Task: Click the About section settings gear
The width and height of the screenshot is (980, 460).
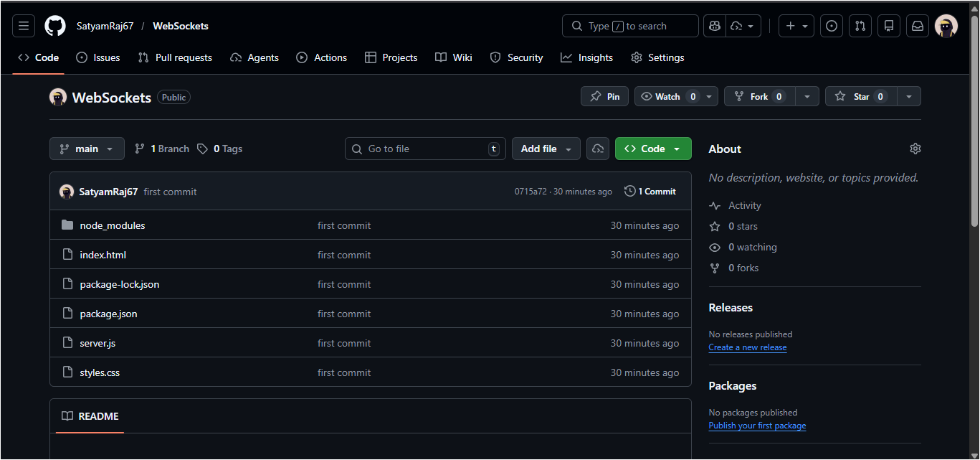Action: point(915,149)
